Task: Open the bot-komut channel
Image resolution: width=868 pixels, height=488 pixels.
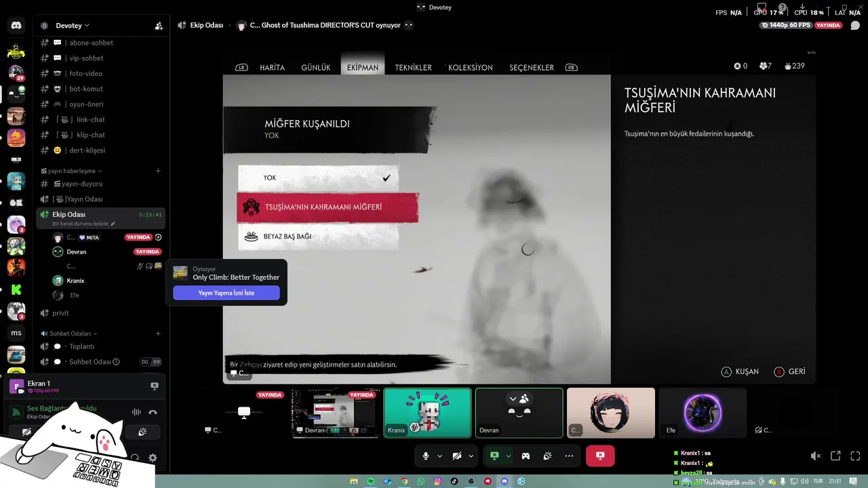Action: (x=101, y=89)
